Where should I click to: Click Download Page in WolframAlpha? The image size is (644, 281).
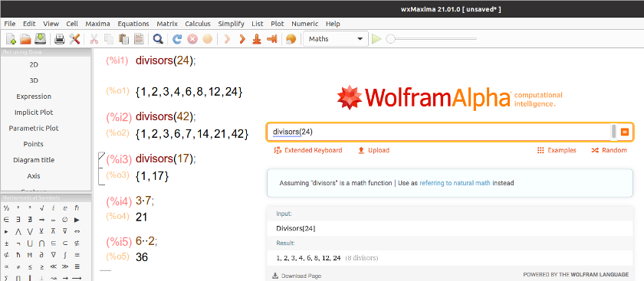click(297, 276)
